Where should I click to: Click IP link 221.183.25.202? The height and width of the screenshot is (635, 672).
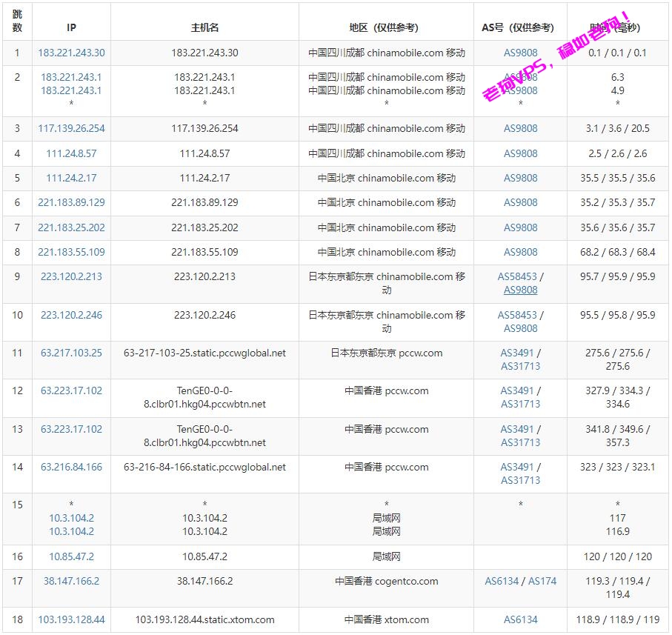[x=71, y=227]
